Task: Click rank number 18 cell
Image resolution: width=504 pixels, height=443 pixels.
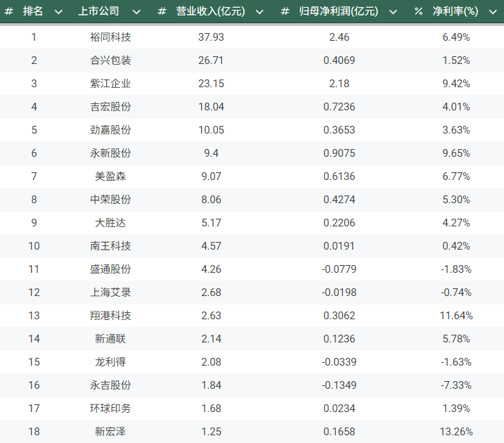Action: pos(34,432)
